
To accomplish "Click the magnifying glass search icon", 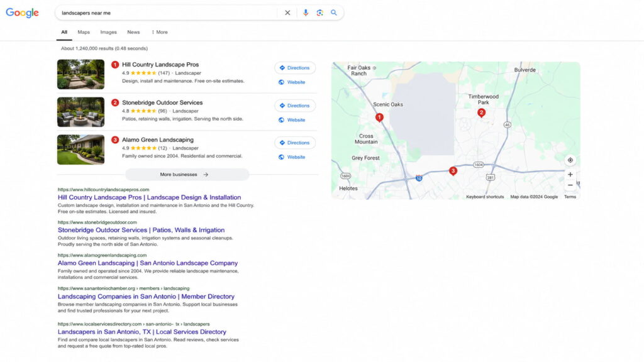I will click(x=334, y=13).
